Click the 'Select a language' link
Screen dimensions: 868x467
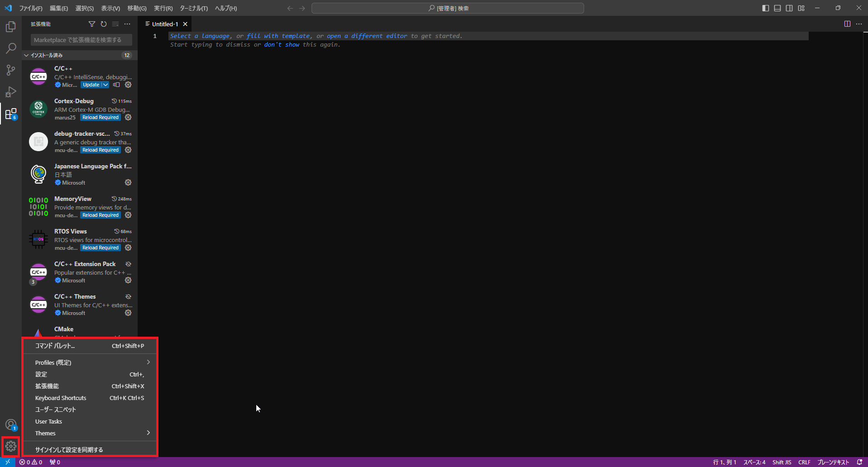(x=200, y=36)
